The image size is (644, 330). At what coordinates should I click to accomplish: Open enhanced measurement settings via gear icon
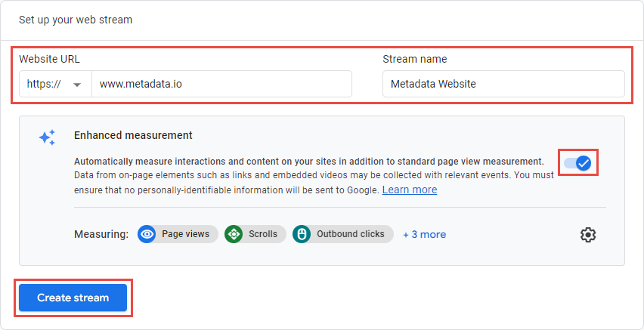[x=587, y=235]
